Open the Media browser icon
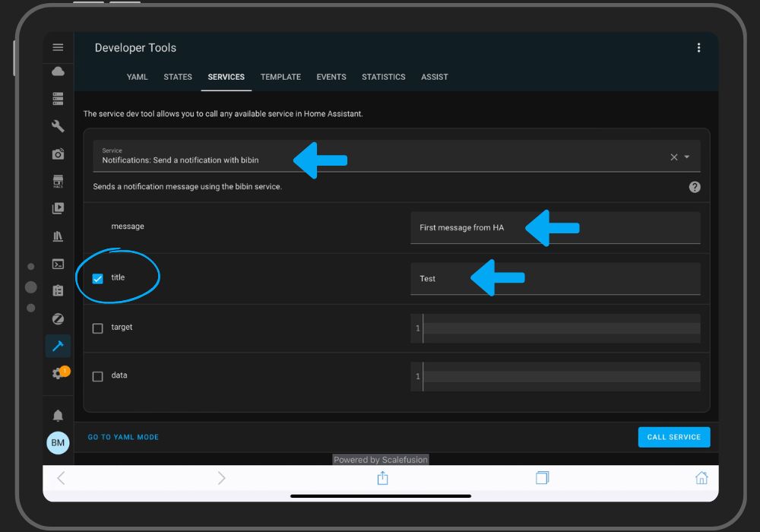Screen dimensions: 760x532 [x=58, y=208]
